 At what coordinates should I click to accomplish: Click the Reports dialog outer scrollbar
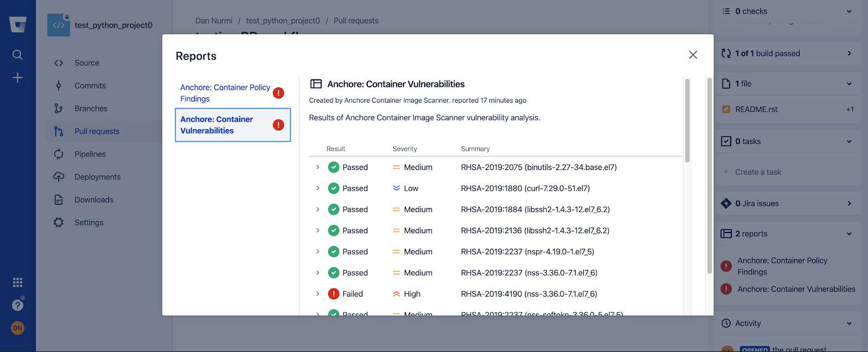click(709, 175)
